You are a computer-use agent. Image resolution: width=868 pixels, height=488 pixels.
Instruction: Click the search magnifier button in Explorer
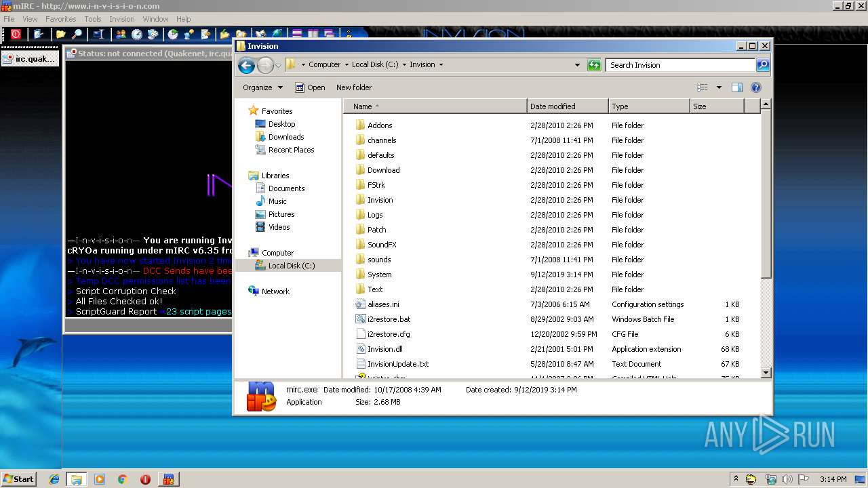click(x=763, y=65)
